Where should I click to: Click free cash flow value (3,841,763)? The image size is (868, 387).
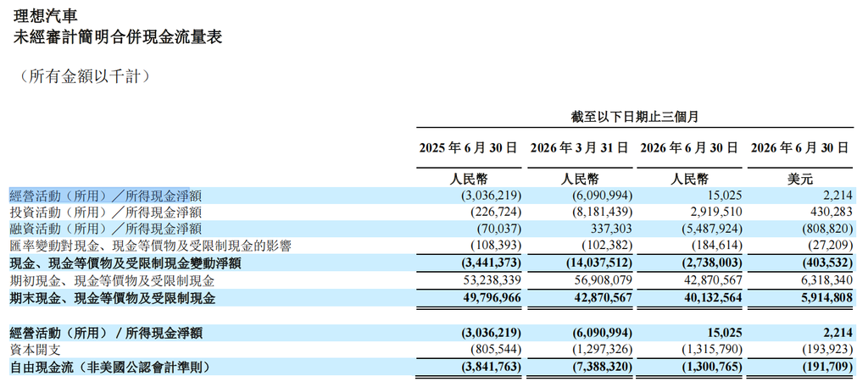tap(490, 367)
